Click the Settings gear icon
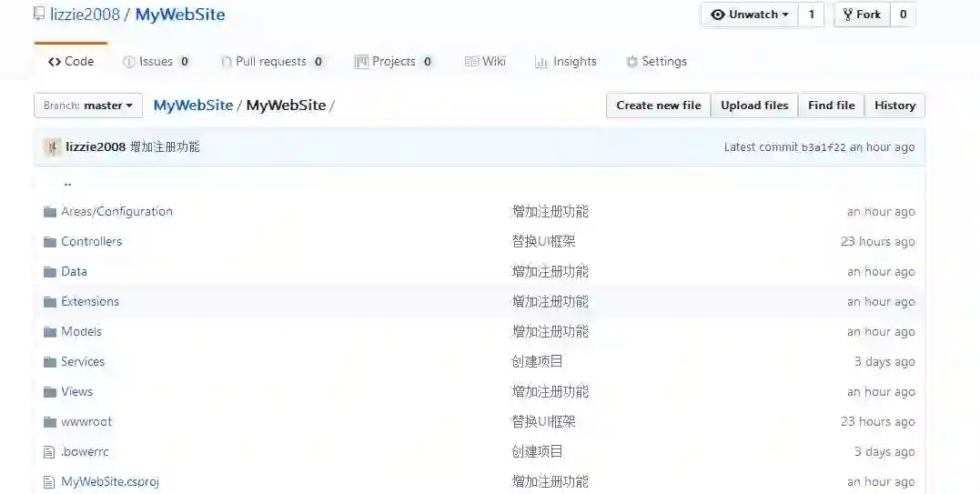 click(631, 62)
